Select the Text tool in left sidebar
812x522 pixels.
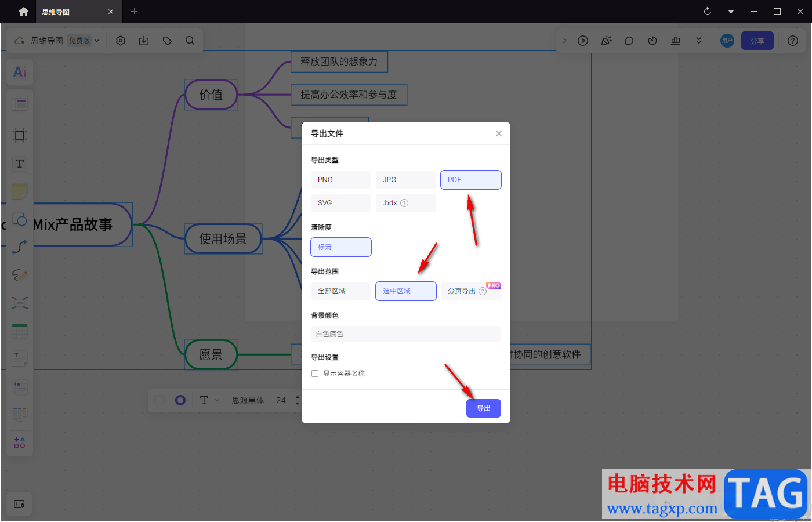pyautogui.click(x=20, y=164)
